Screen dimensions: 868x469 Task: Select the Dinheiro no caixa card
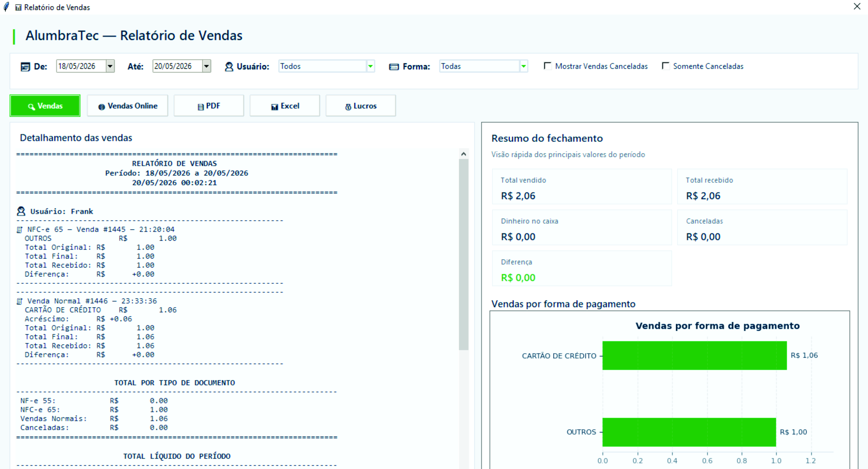(582, 228)
